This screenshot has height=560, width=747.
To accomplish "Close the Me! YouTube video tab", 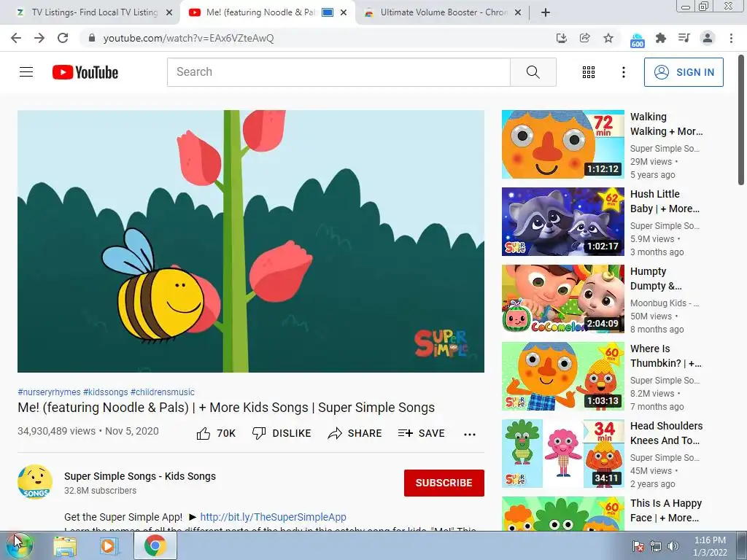I will coord(344,13).
